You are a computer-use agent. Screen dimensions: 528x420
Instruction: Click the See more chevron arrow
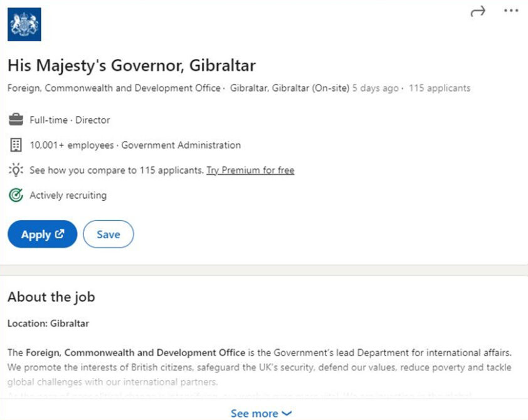click(287, 413)
